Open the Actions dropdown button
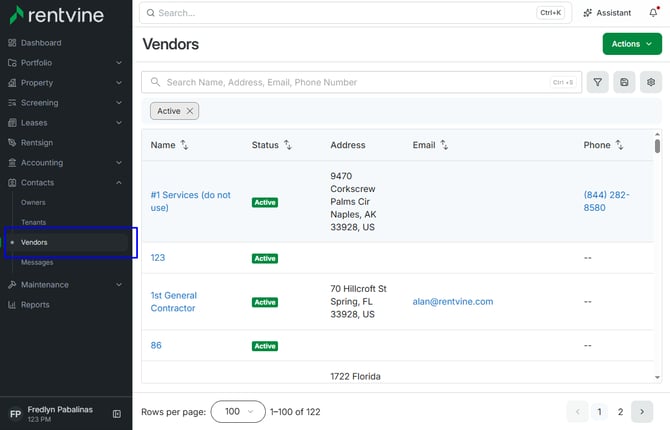 [632, 44]
